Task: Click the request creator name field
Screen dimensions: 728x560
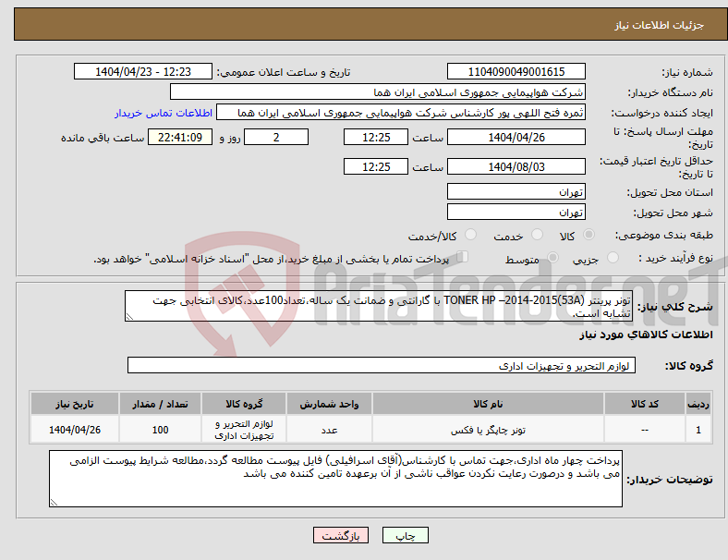Action: pyautogui.click(x=401, y=113)
